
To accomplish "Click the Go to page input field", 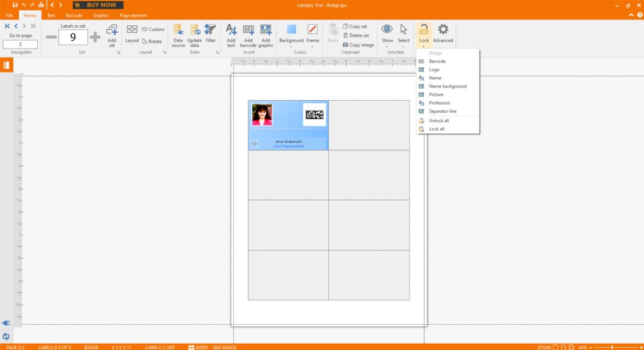I will [20, 45].
